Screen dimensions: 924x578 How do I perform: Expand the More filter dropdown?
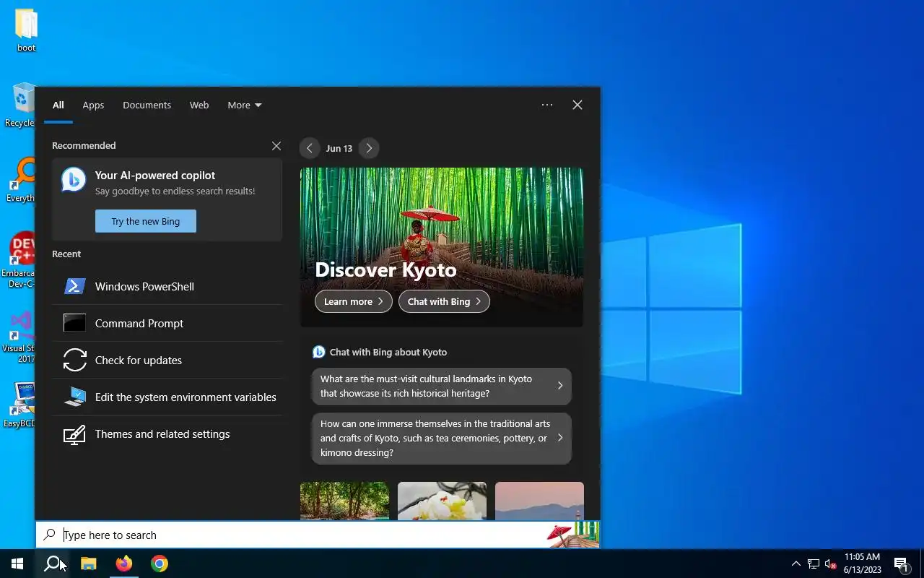click(x=245, y=105)
